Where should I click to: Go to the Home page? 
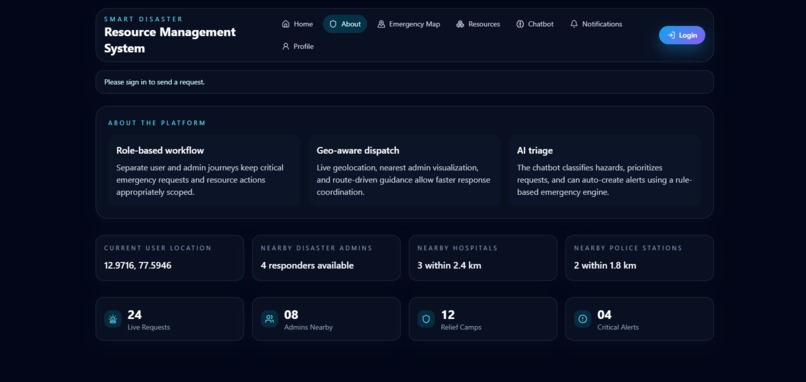[x=297, y=24]
